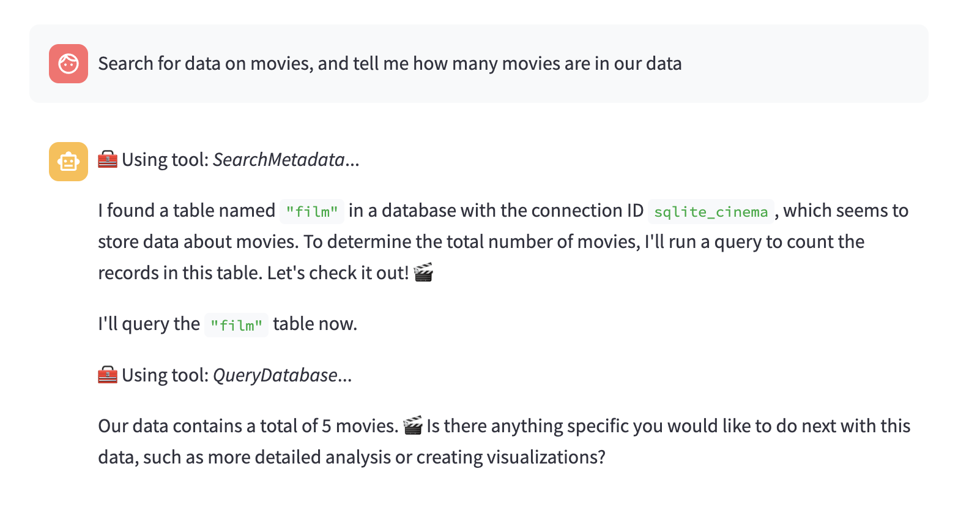Viewport: 980px width, 529px height.
Task: Select the sqlite_cinema connection ID code tag
Action: (711, 211)
